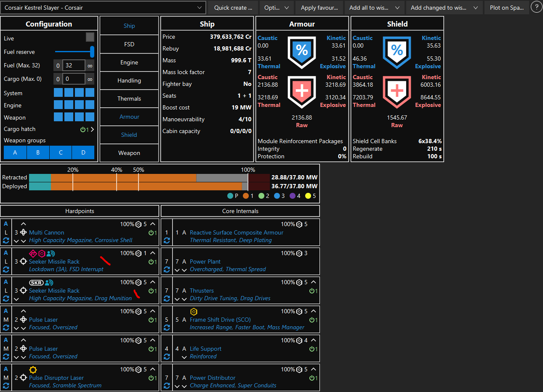
Task: Toggle the Life Support power state icon
Action: click(x=314, y=349)
